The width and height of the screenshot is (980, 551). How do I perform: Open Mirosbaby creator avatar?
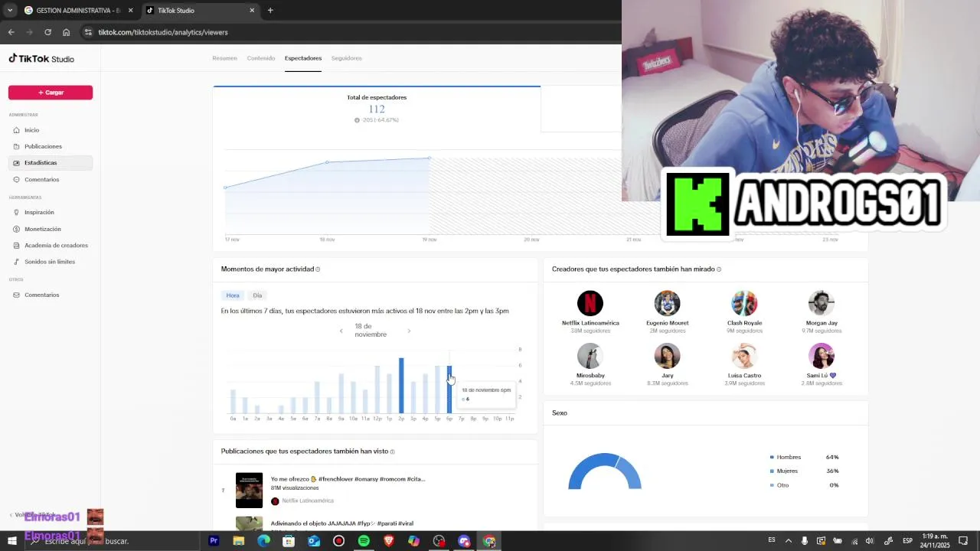pos(590,356)
